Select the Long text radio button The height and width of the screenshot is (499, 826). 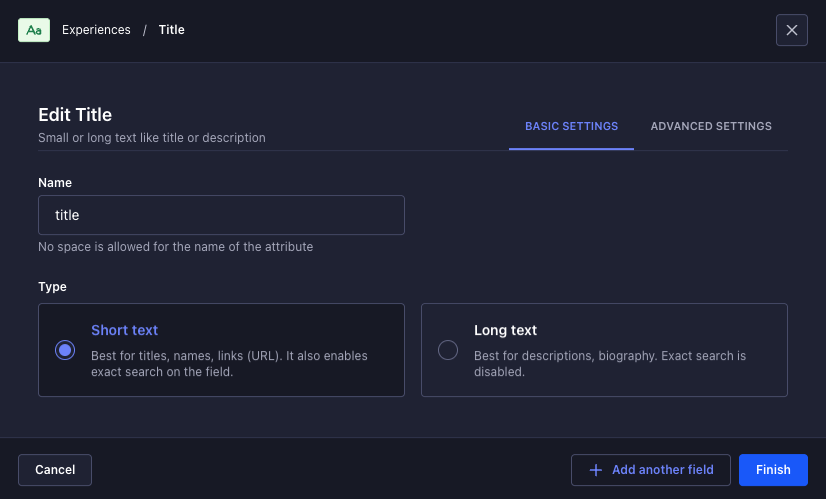448,350
